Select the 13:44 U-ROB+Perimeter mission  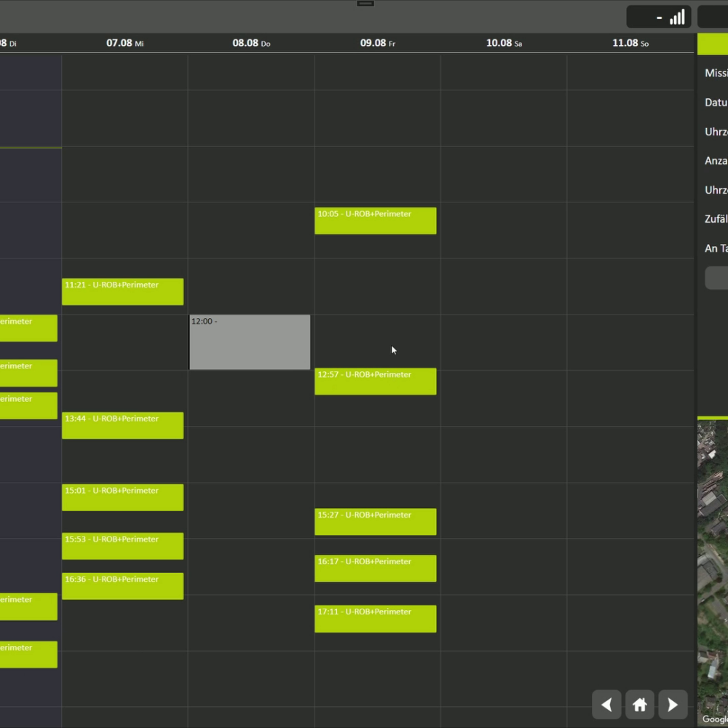(x=122, y=425)
